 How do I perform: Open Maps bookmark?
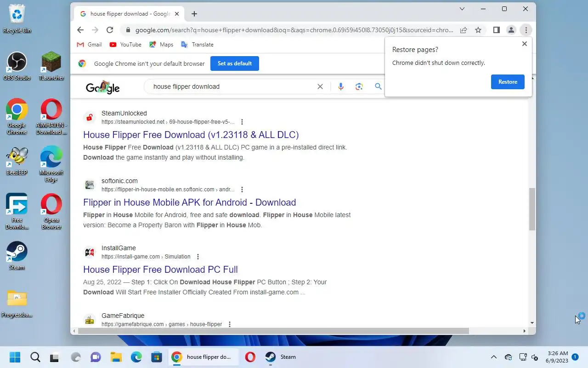161,45
